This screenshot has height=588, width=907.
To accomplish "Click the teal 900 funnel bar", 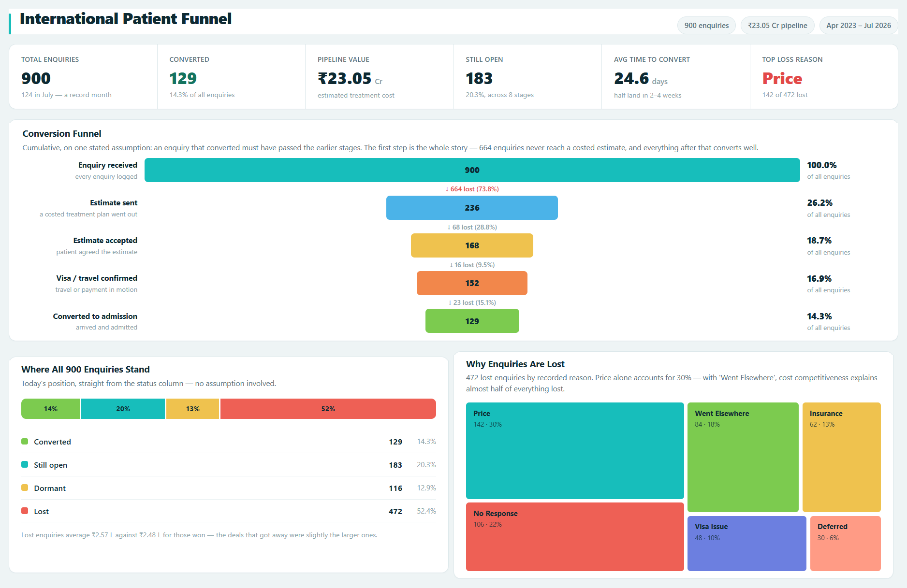I will tap(472, 170).
